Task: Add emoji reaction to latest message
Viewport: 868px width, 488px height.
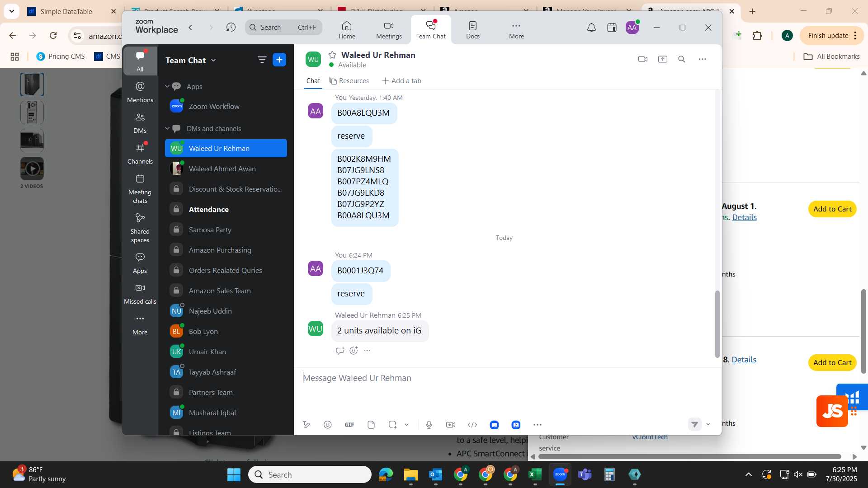Action: pos(354,351)
